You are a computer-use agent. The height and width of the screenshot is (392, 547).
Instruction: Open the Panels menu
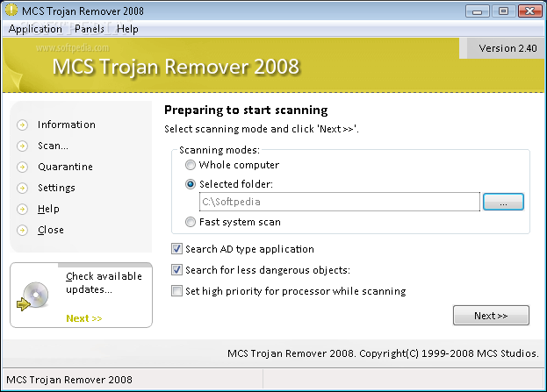90,29
